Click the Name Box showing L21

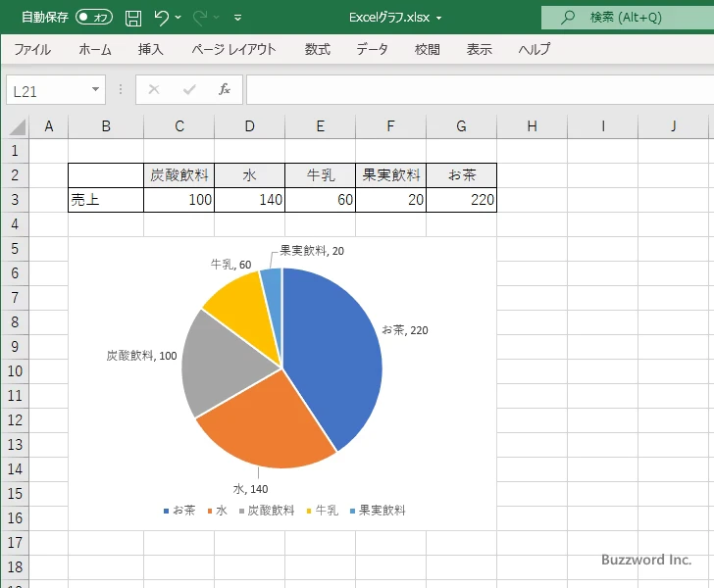(x=47, y=90)
